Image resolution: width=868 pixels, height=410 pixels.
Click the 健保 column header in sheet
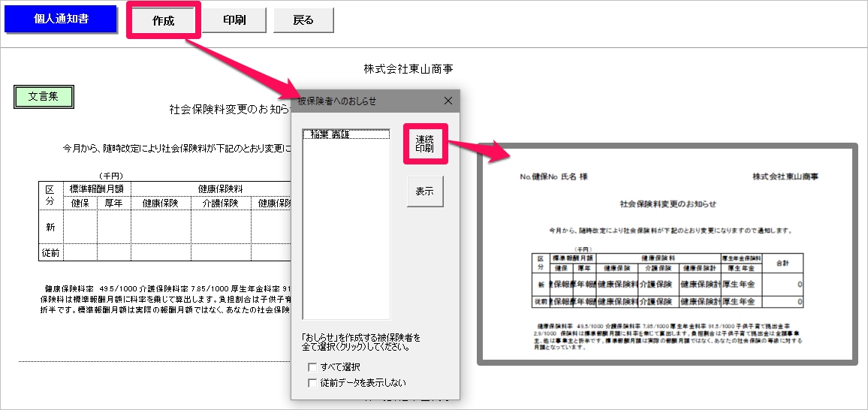81,203
